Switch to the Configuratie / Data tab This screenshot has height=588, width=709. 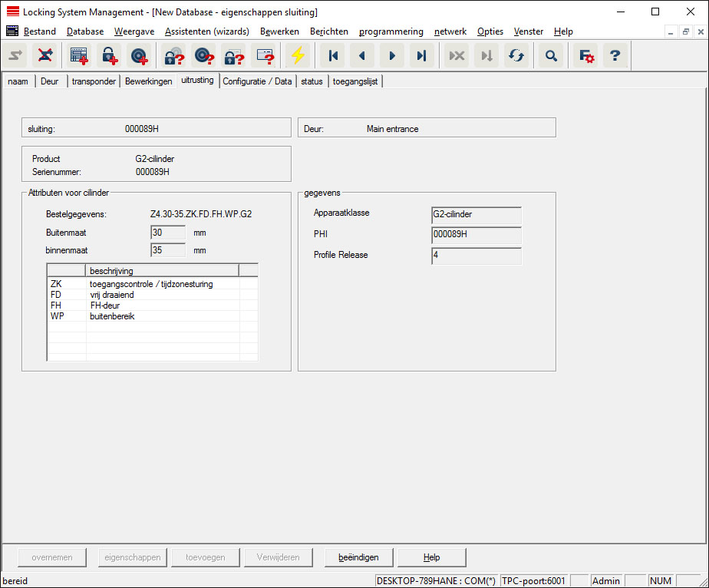[x=257, y=81]
